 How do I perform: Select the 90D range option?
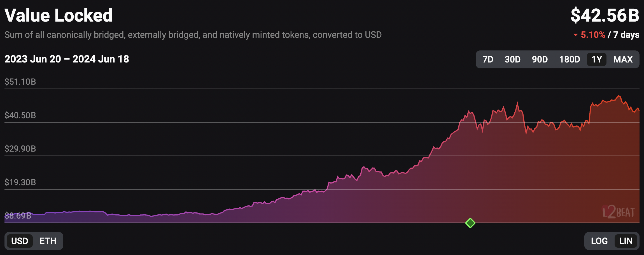coord(540,59)
